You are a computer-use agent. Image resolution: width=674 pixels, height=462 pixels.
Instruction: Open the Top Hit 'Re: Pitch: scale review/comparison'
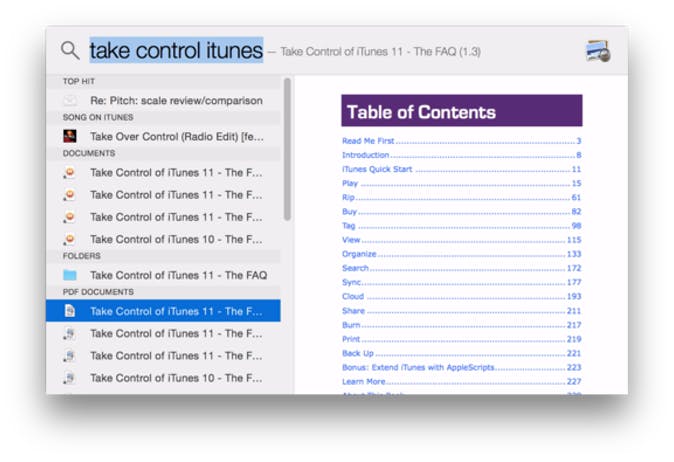coord(163,101)
